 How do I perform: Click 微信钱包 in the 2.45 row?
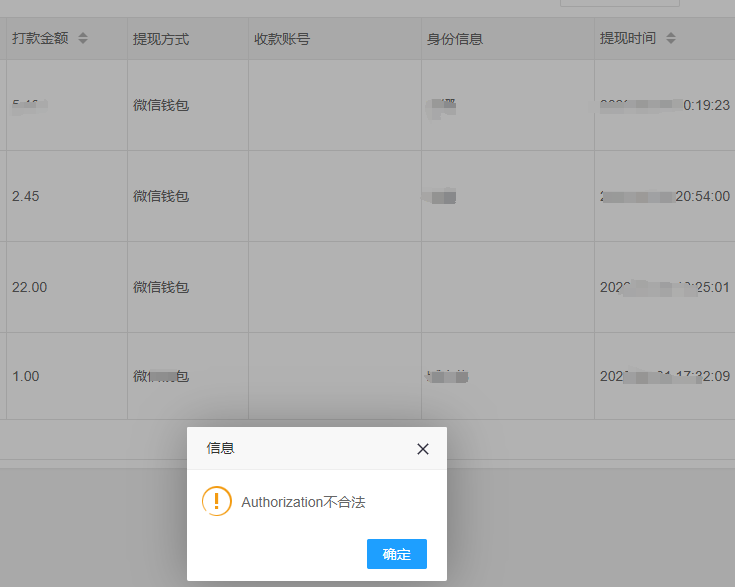tap(161, 196)
